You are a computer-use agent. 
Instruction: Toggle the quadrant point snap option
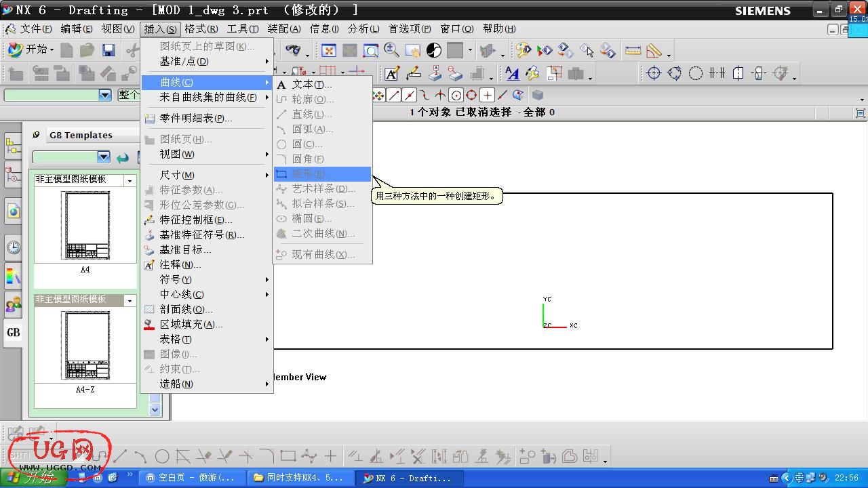[471, 96]
